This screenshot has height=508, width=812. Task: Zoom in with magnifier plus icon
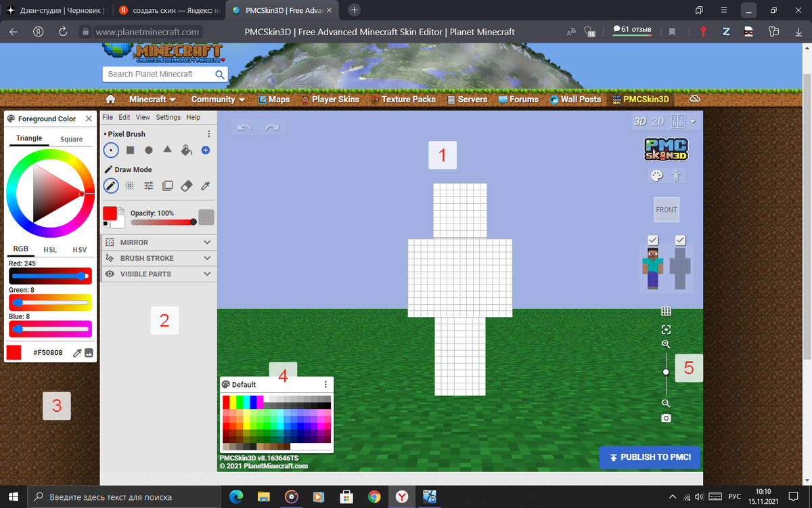666,344
